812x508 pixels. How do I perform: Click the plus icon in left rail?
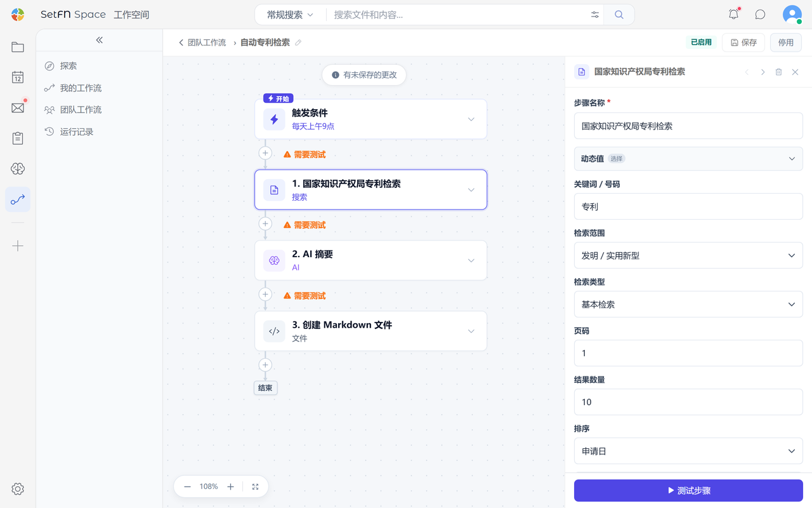[x=18, y=246]
